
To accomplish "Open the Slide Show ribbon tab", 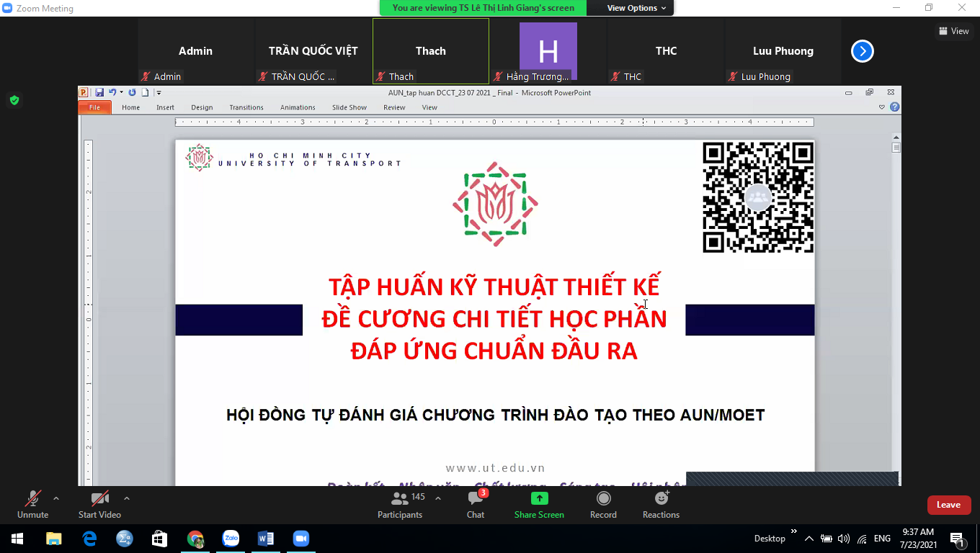I will [349, 107].
